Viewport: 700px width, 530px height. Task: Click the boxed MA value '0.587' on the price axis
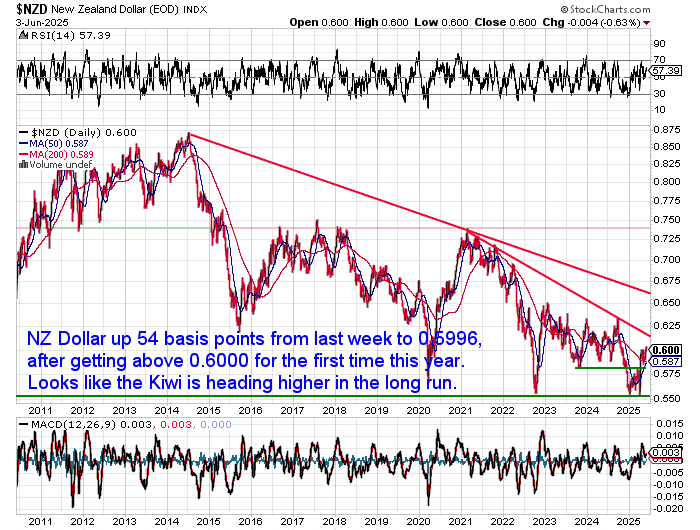point(666,362)
